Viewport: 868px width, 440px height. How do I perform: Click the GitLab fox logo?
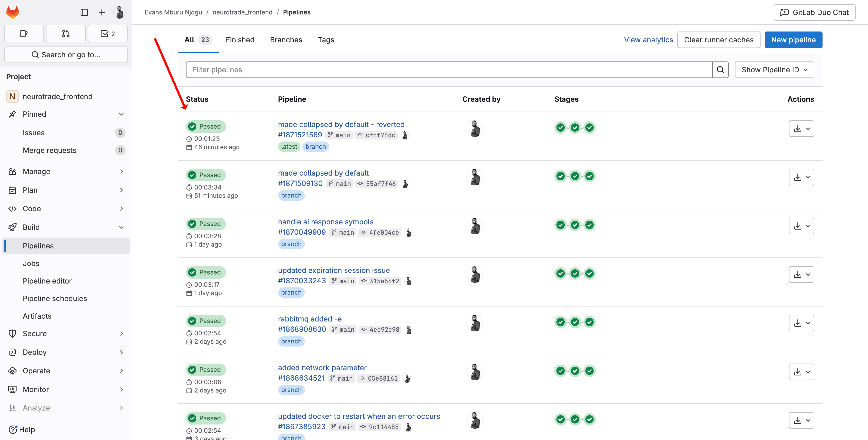pyautogui.click(x=13, y=12)
